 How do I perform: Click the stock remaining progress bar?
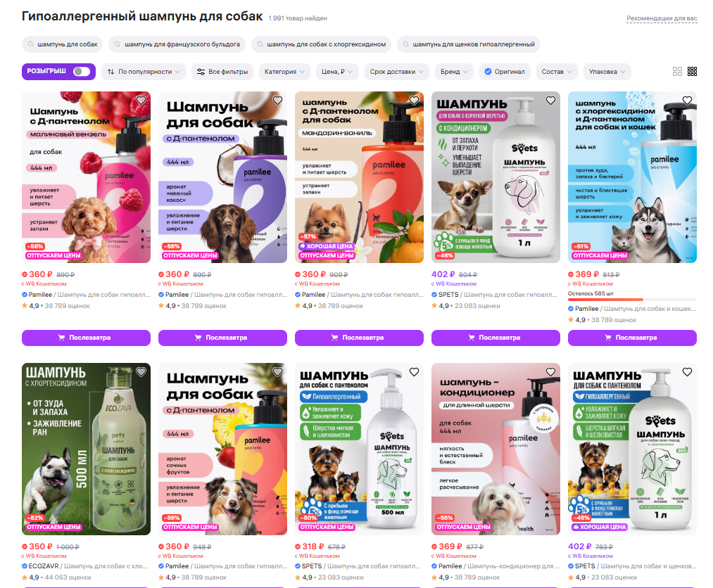(x=632, y=300)
